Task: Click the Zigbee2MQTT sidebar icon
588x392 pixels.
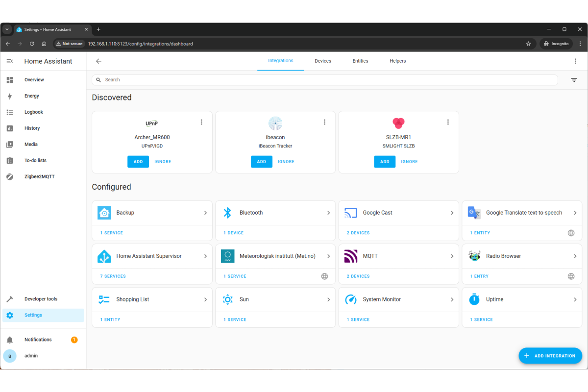Action: coord(10,176)
